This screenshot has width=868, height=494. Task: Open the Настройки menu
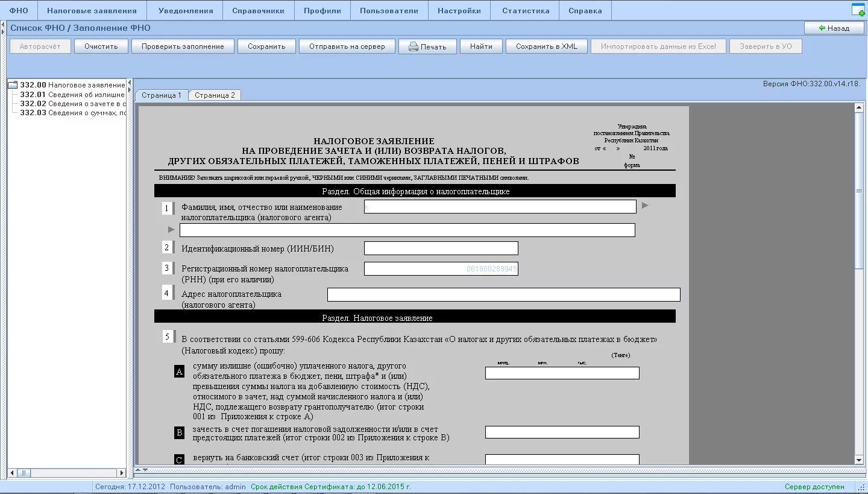pyautogui.click(x=459, y=11)
